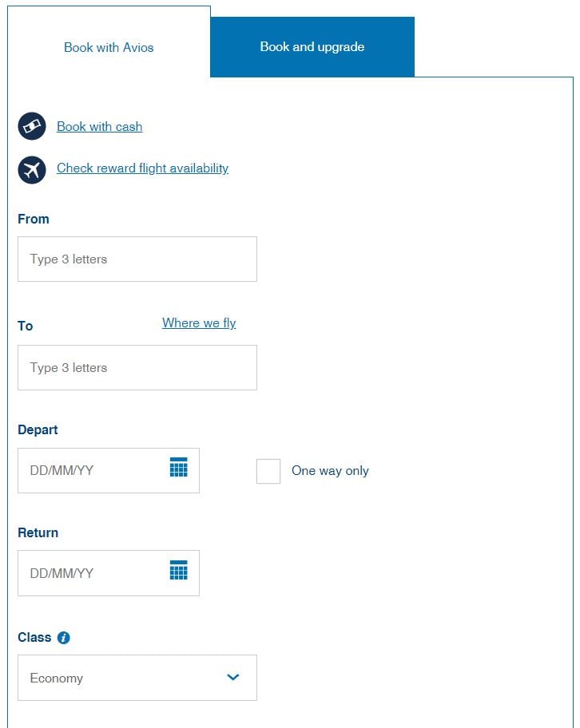Switch to the Book with Avios tab
This screenshot has width=580, height=728.
109,47
